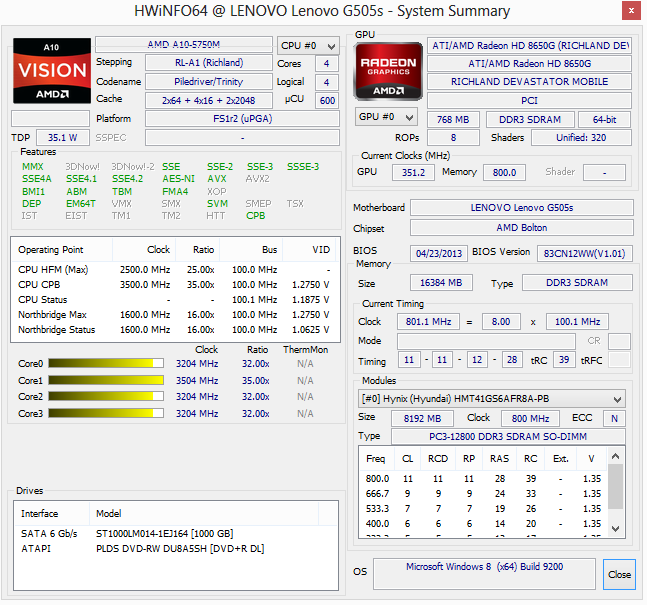The width and height of the screenshot is (647, 605).
Task: Select the 533.3 frequency SPD timing row
Action: pyautogui.click(x=483, y=509)
